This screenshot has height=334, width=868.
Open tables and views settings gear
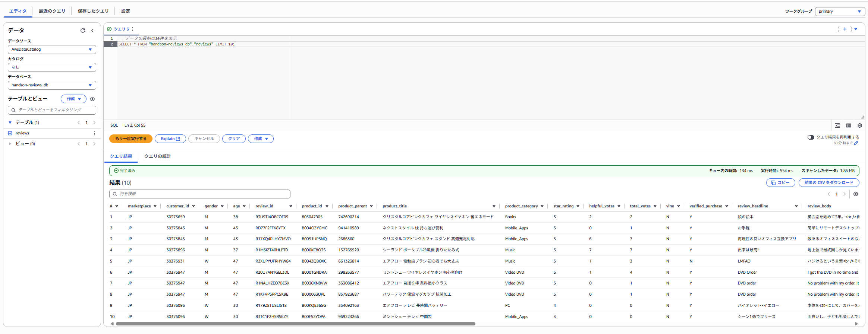click(x=92, y=99)
